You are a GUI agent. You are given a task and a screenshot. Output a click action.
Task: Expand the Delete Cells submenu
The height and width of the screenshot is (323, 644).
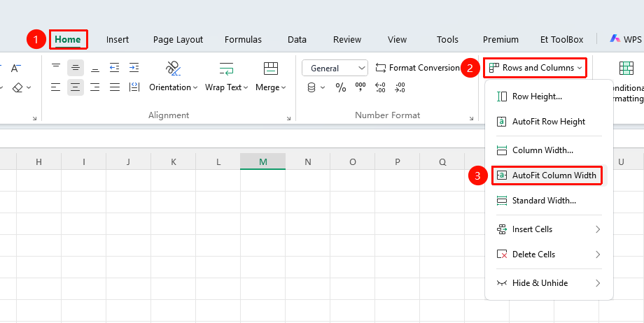coord(549,254)
